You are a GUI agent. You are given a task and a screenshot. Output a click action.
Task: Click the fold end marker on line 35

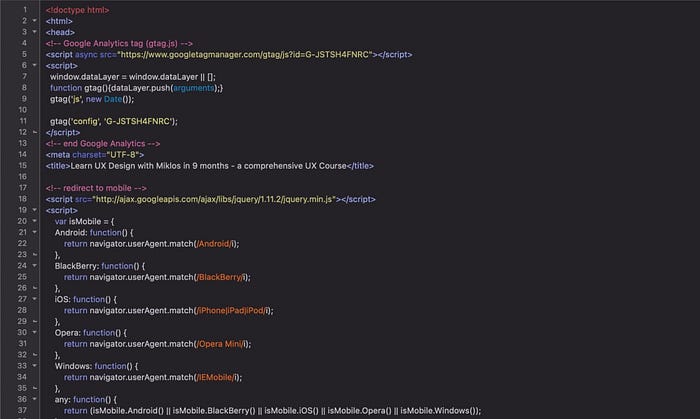pos(34,388)
